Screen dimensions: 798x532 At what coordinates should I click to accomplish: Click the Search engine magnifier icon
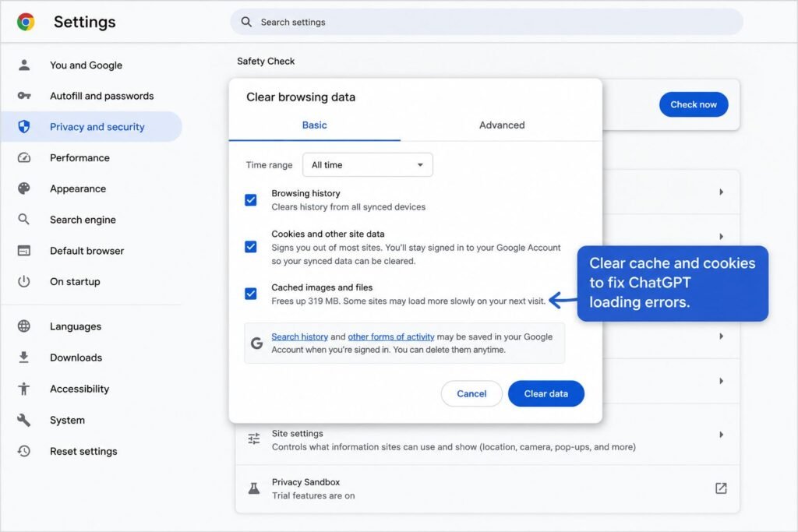tap(24, 219)
